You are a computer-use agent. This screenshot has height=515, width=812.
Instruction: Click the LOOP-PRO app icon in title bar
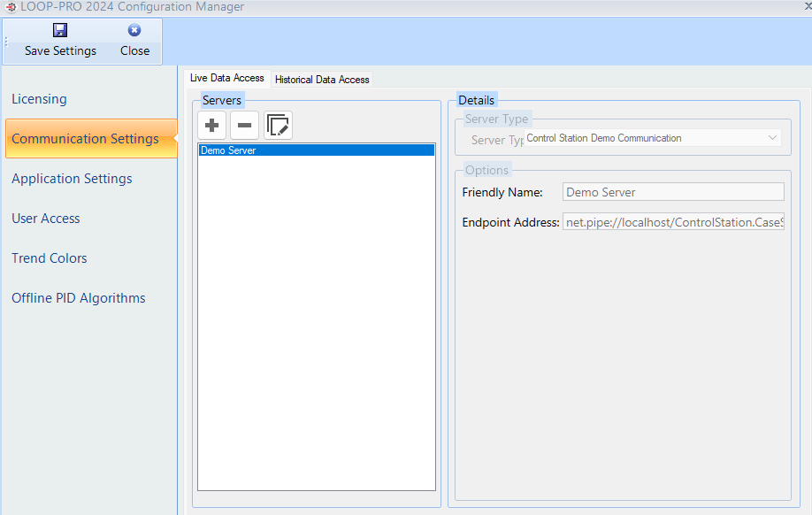pyautogui.click(x=11, y=7)
